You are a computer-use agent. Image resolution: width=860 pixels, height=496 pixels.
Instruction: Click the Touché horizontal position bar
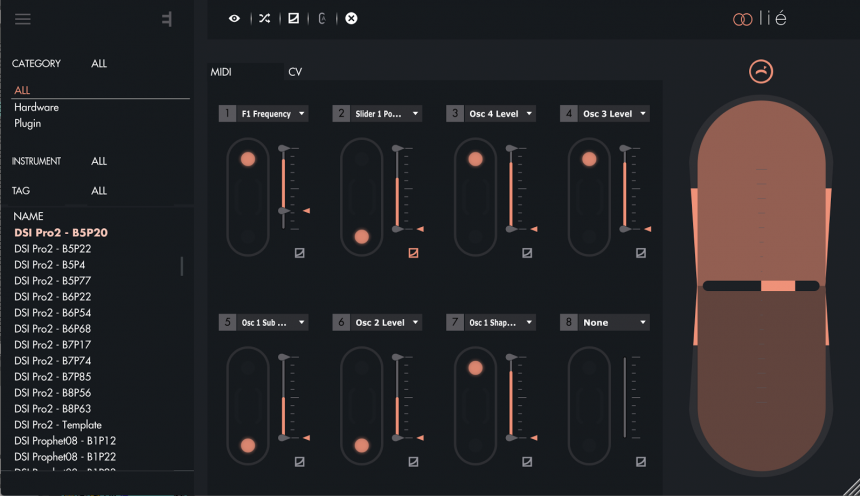pyautogui.click(x=761, y=286)
